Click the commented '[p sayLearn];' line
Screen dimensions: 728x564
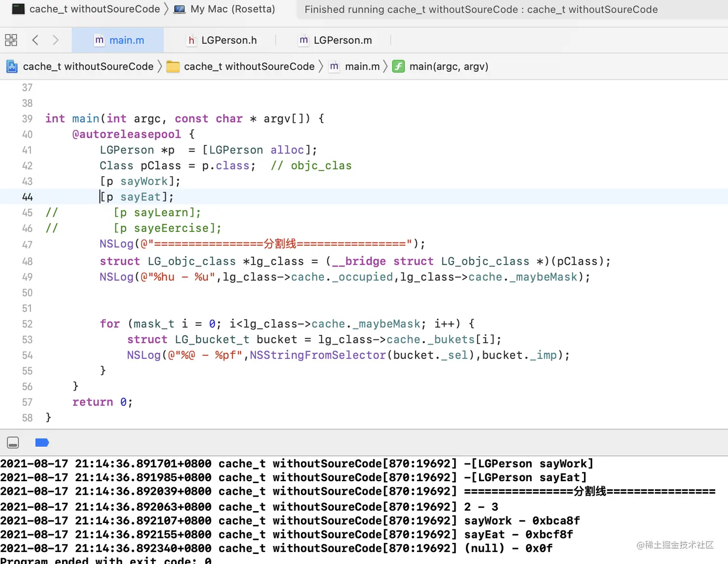pos(157,213)
